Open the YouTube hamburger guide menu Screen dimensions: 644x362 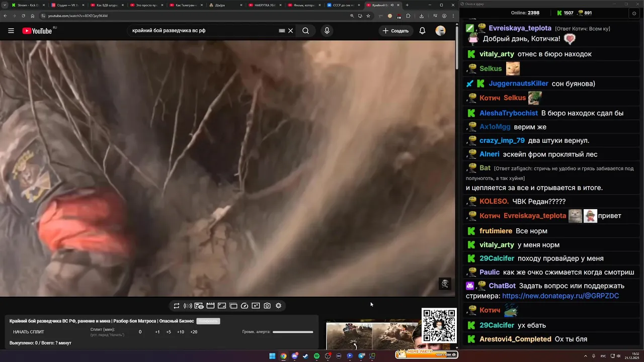coord(11,31)
